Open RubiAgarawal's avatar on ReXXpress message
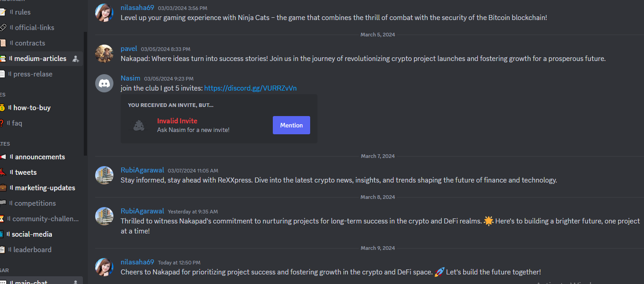This screenshot has width=644, height=284. pyautogui.click(x=104, y=175)
